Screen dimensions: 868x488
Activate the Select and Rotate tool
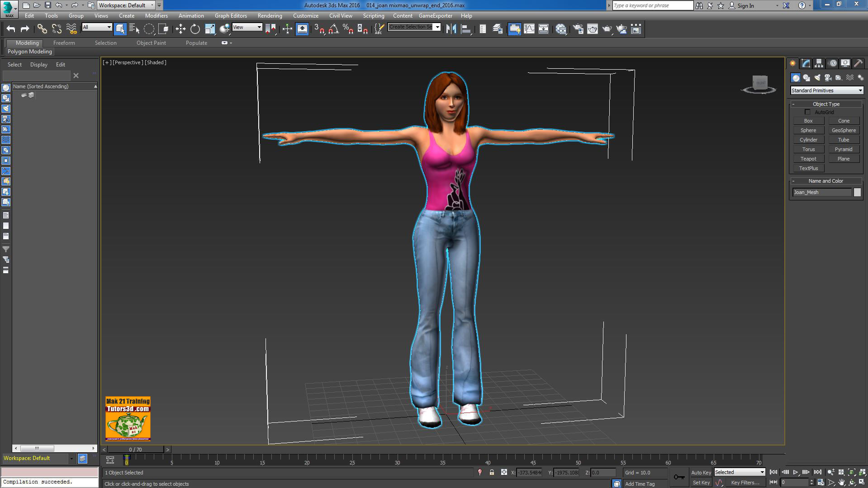[195, 29]
